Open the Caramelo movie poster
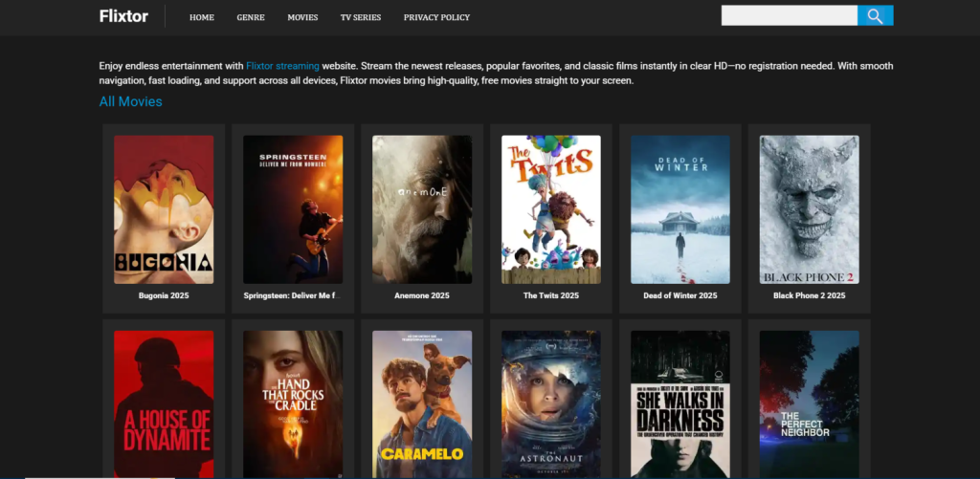The height and width of the screenshot is (479, 980). [x=422, y=404]
